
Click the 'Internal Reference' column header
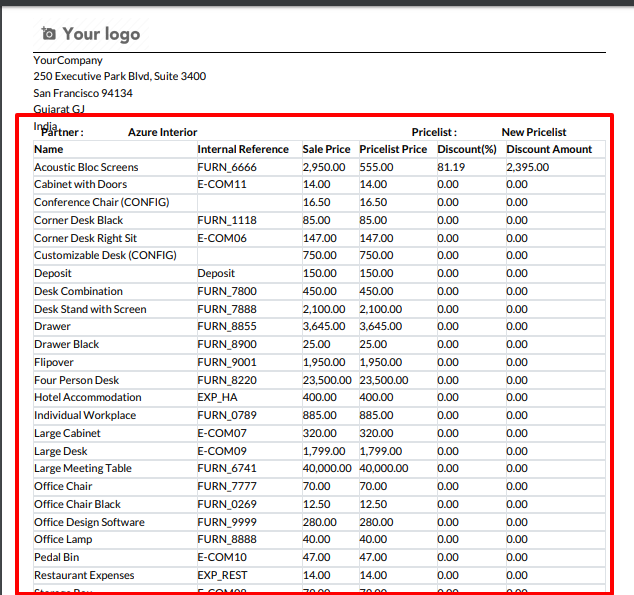point(243,149)
